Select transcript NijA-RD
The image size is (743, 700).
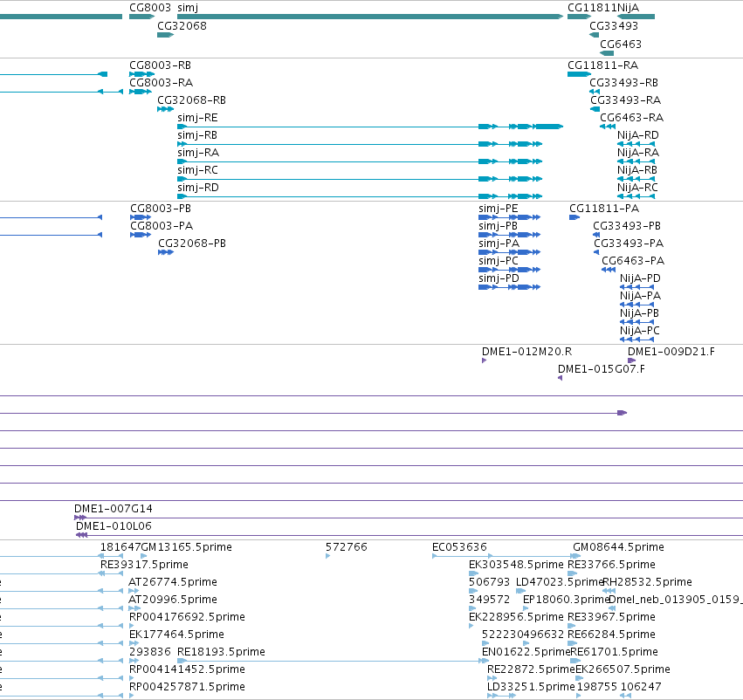[638, 135]
